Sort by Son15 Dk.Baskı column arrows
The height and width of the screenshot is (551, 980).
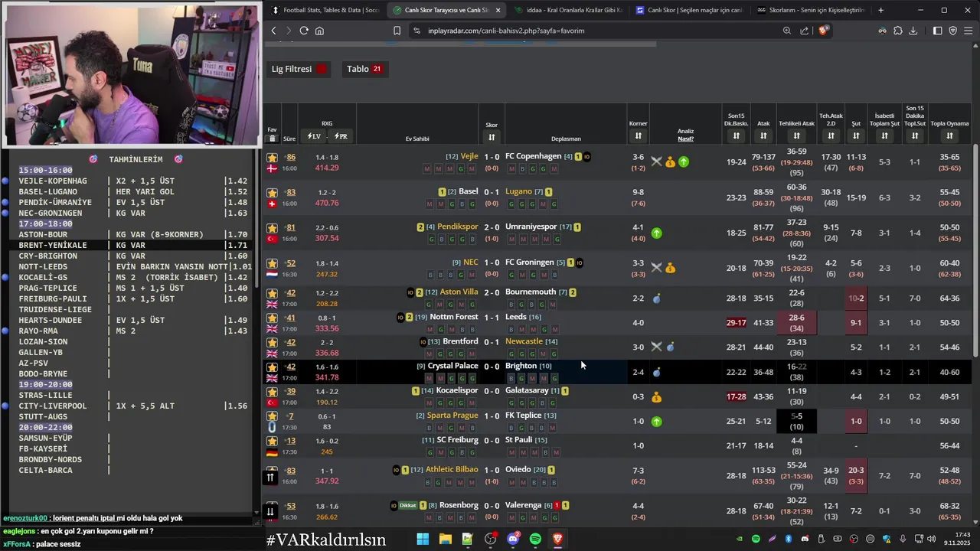(x=736, y=136)
